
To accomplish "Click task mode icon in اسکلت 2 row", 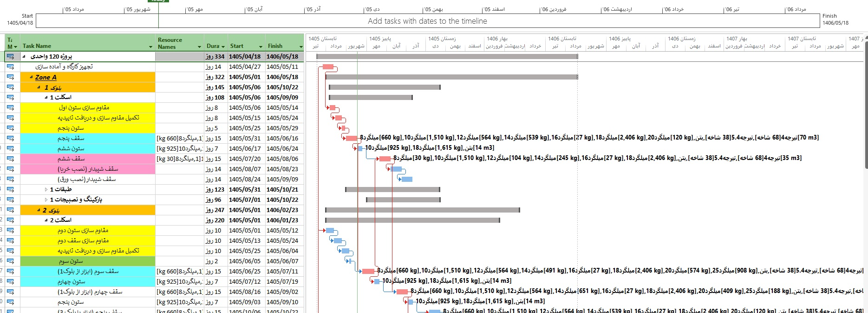I will point(10,220).
